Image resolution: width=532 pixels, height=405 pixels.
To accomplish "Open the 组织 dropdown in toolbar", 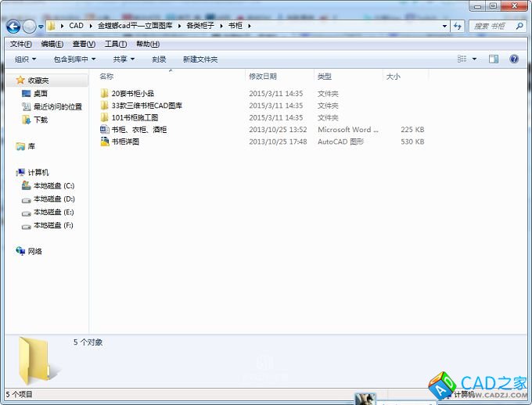I will [x=25, y=59].
